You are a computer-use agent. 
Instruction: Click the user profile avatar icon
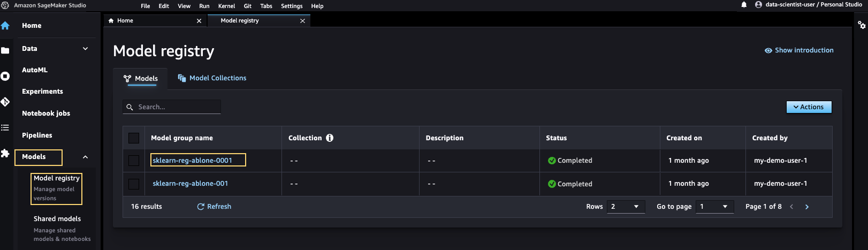pyautogui.click(x=758, y=5)
